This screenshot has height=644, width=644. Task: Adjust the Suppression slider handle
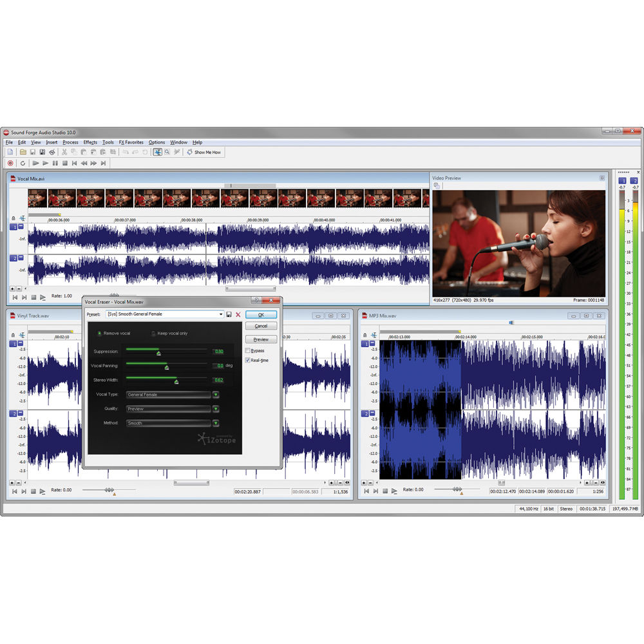coord(158,353)
